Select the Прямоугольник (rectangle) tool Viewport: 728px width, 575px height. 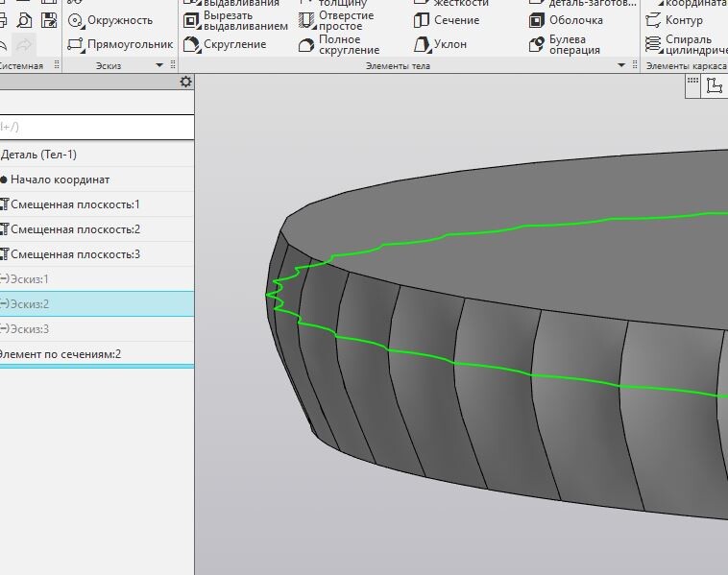(x=120, y=44)
